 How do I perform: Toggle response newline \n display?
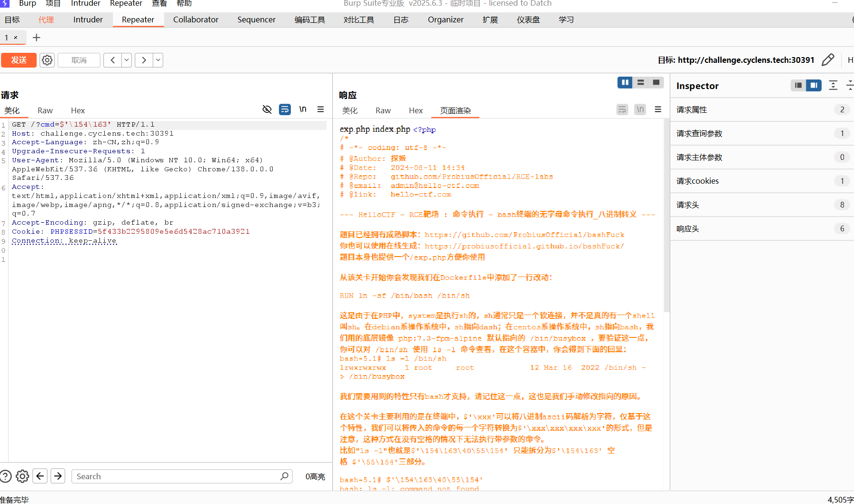tap(640, 109)
